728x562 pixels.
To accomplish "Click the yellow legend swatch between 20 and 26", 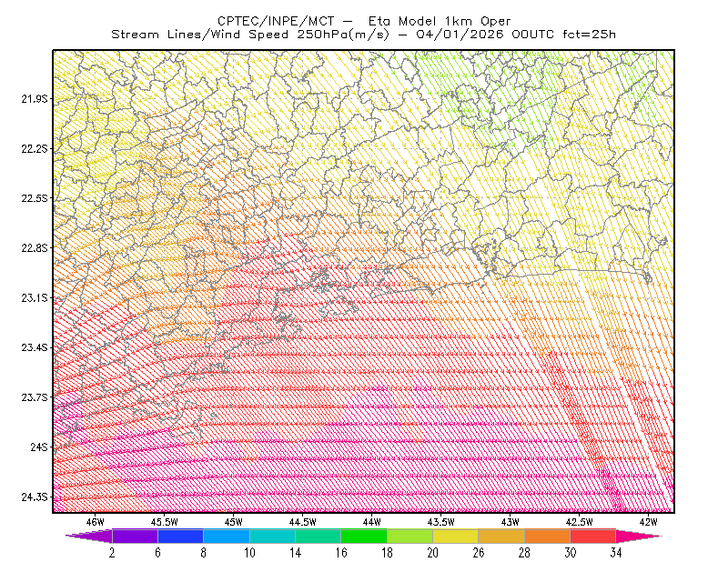I will tap(456, 536).
